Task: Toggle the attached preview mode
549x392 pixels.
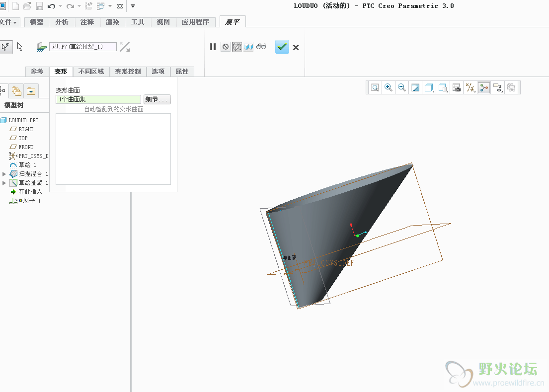Action: (x=248, y=47)
